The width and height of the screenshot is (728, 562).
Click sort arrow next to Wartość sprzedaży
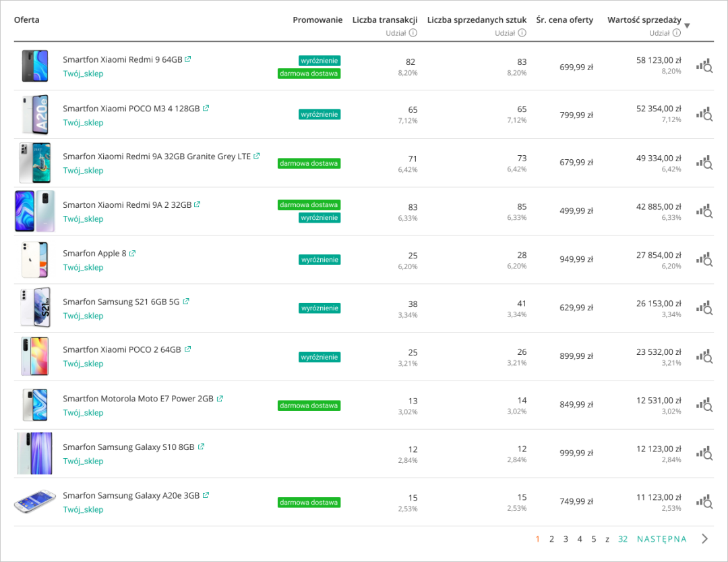[x=687, y=26]
